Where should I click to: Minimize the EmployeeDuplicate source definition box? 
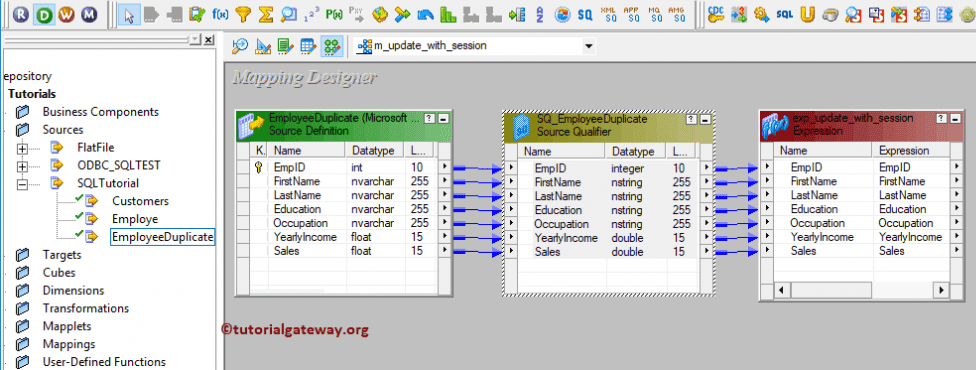(443, 118)
